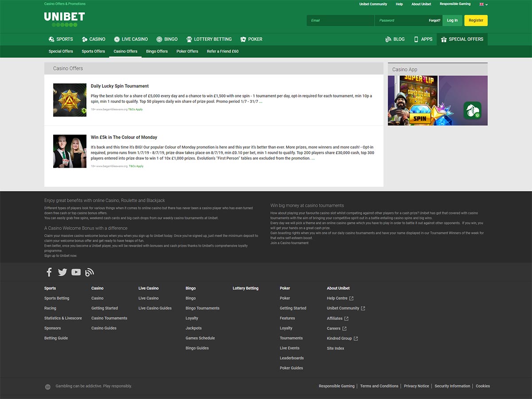Switch to Sports Offers sub-tab
This screenshot has height=399, width=532.
click(x=93, y=51)
